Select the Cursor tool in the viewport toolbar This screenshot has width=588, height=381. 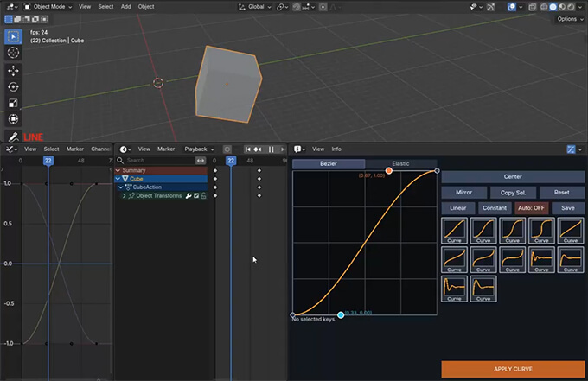click(13, 53)
